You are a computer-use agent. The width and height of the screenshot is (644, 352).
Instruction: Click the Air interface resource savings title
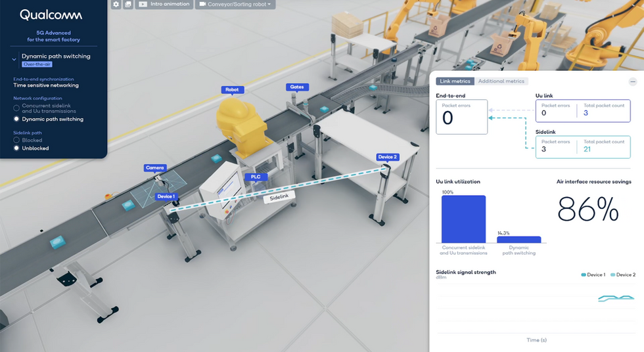click(x=594, y=182)
